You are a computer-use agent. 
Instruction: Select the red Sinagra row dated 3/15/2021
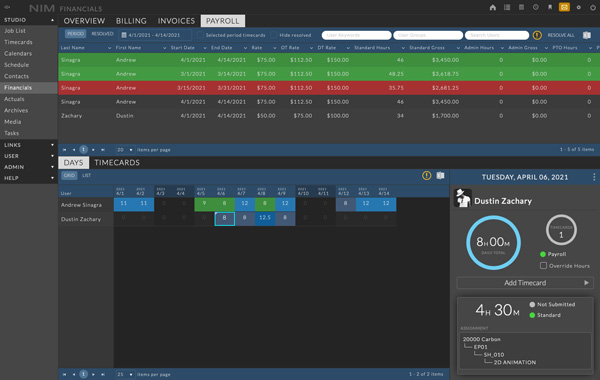[329, 88]
